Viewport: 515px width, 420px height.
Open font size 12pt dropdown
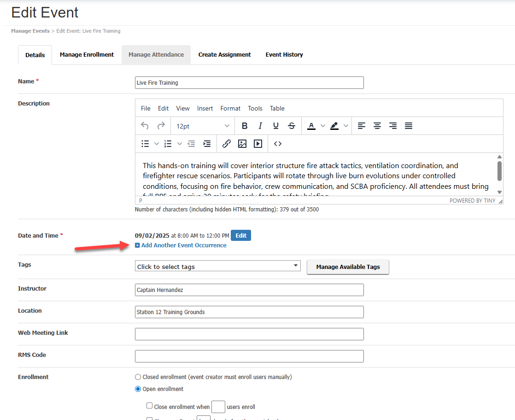pos(202,126)
